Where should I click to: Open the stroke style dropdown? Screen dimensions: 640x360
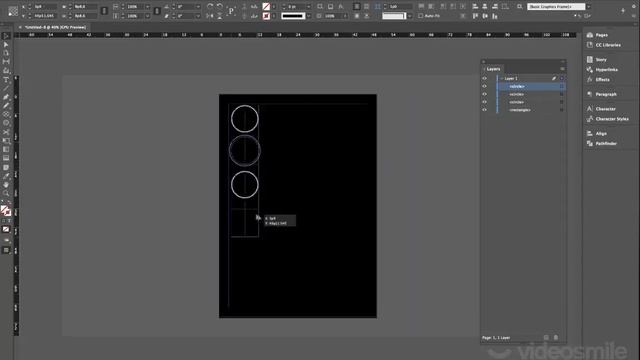coord(308,16)
